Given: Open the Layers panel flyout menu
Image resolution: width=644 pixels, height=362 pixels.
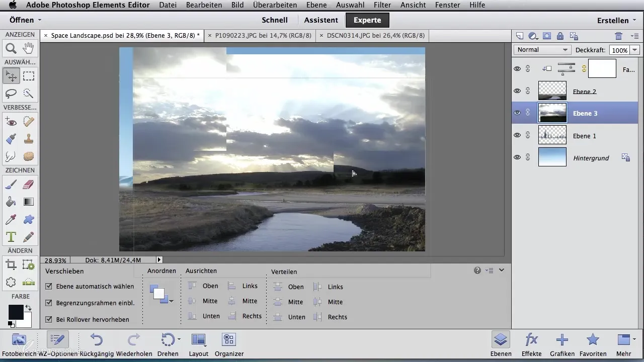Looking at the screenshot, I should coord(634,36).
